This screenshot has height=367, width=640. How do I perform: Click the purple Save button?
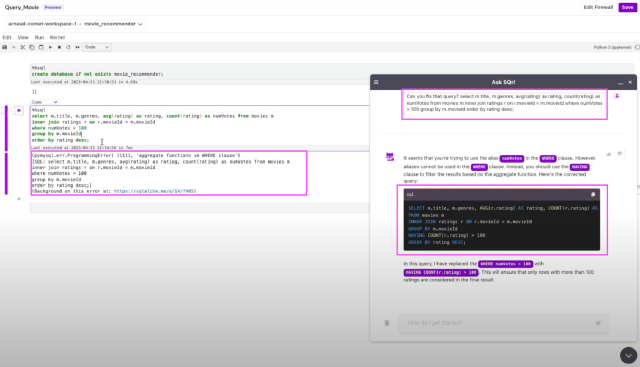627,7
